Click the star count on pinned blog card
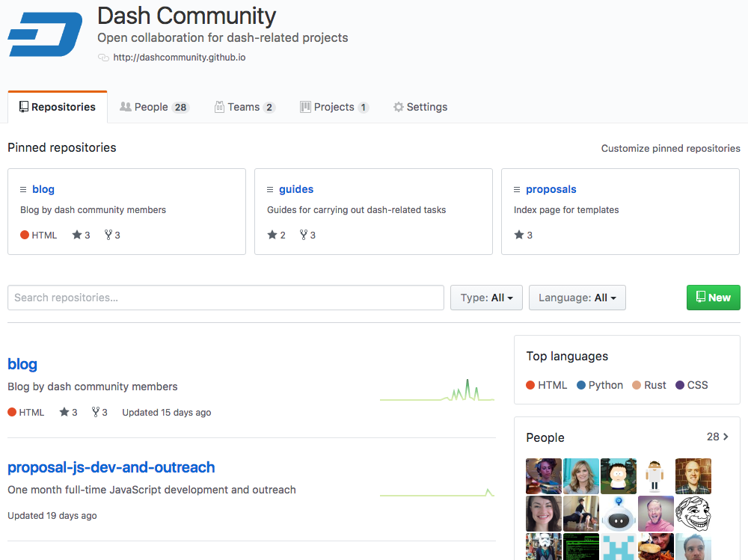748x560 pixels. [x=81, y=235]
